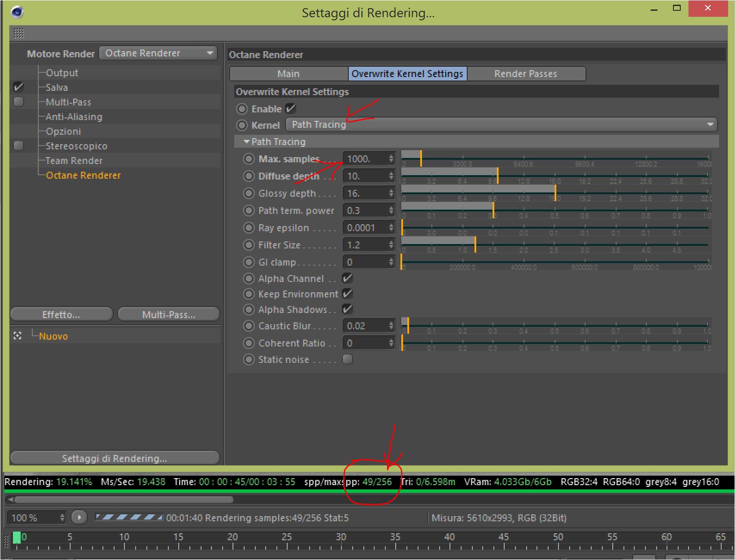Click the Diffuse depth slider

coord(556,176)
